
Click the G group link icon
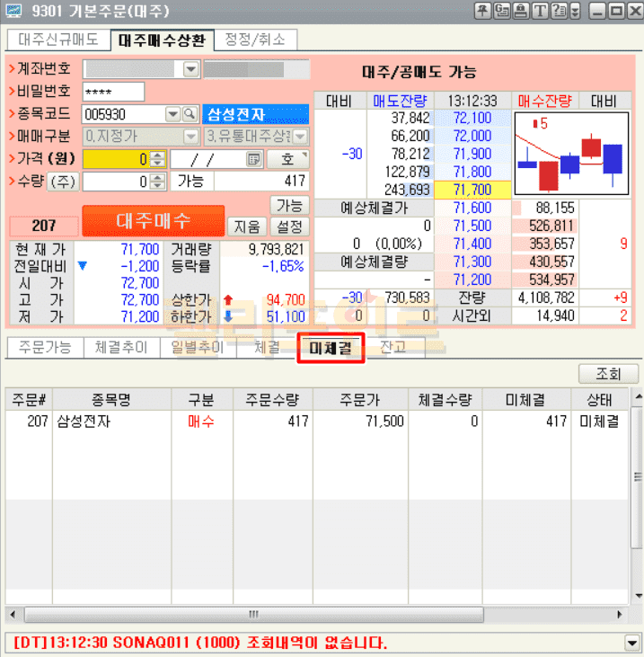(x=501, y=11)
